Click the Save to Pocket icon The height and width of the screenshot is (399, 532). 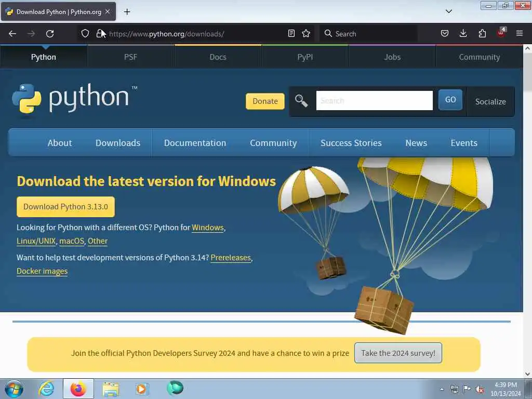tap(445, 33)
